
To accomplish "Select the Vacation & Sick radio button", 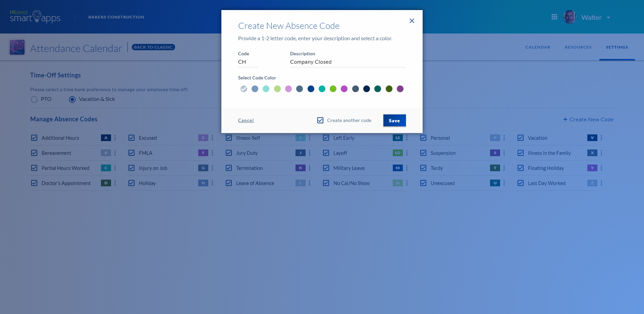I will pyautogui.click(x=72, y=99).
